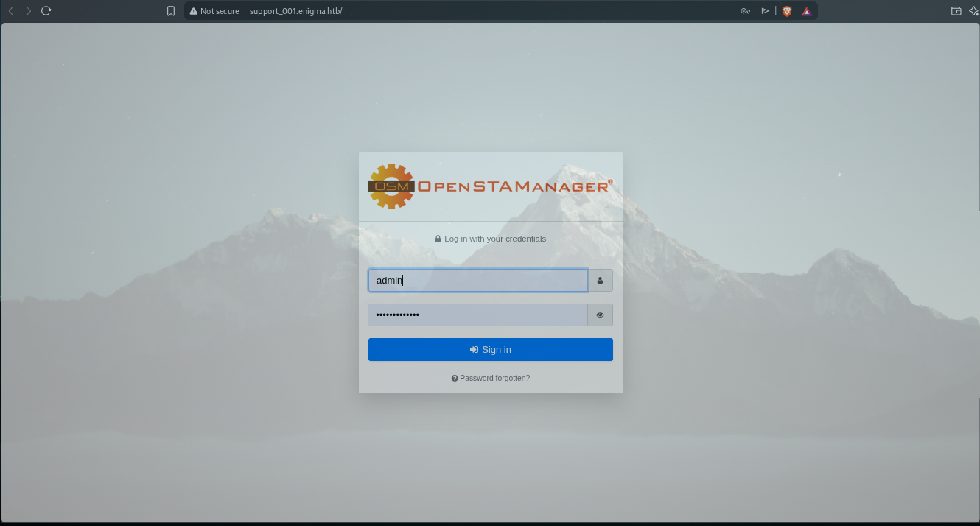Open the saved passwords key icon
The width and height of the screenshot is (980, 526).
pos(746,11)
